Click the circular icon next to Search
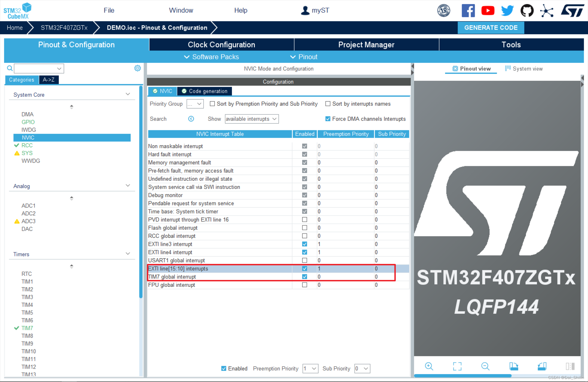 tap(191, 119)
